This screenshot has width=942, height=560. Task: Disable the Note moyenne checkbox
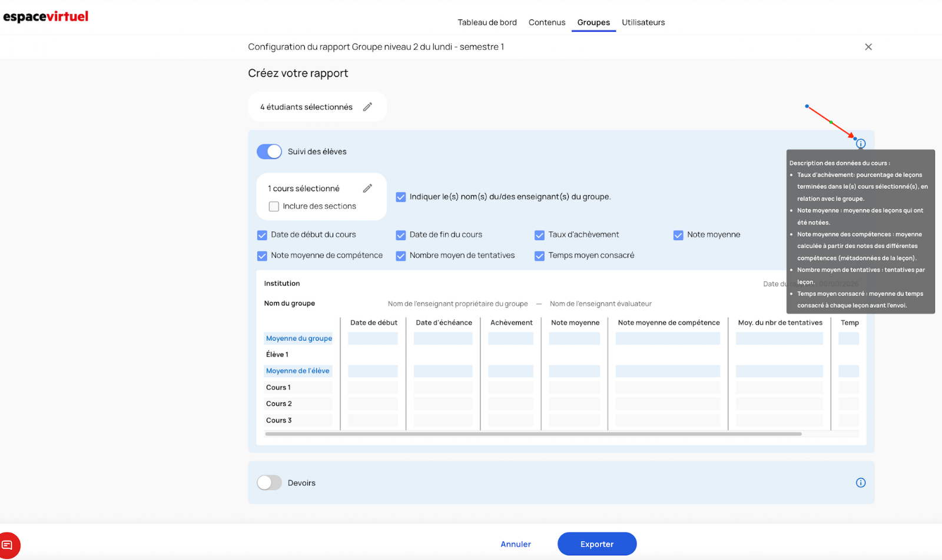coord(678,235)
